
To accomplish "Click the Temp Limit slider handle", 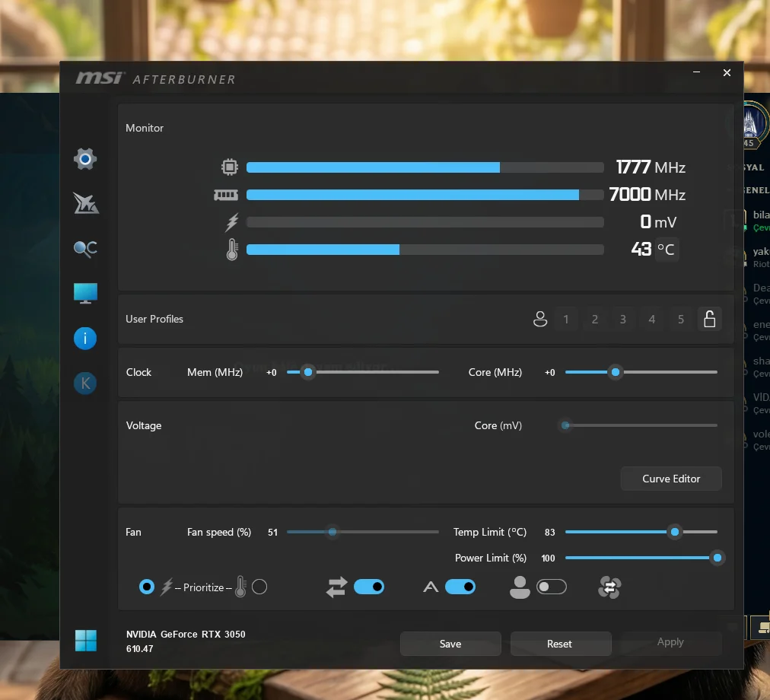I will pos(675,532).
